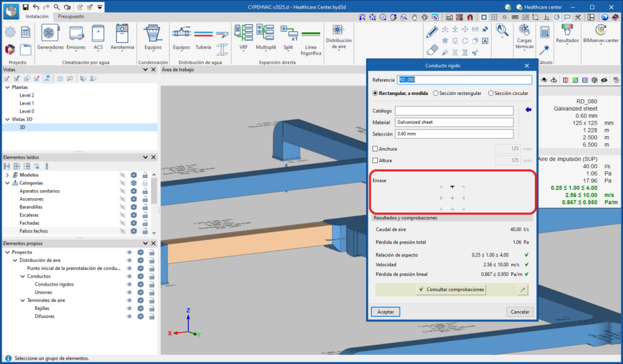Click the Referencia text field
The width and height of the screenshot is (623, 364).
pos(464,80)
